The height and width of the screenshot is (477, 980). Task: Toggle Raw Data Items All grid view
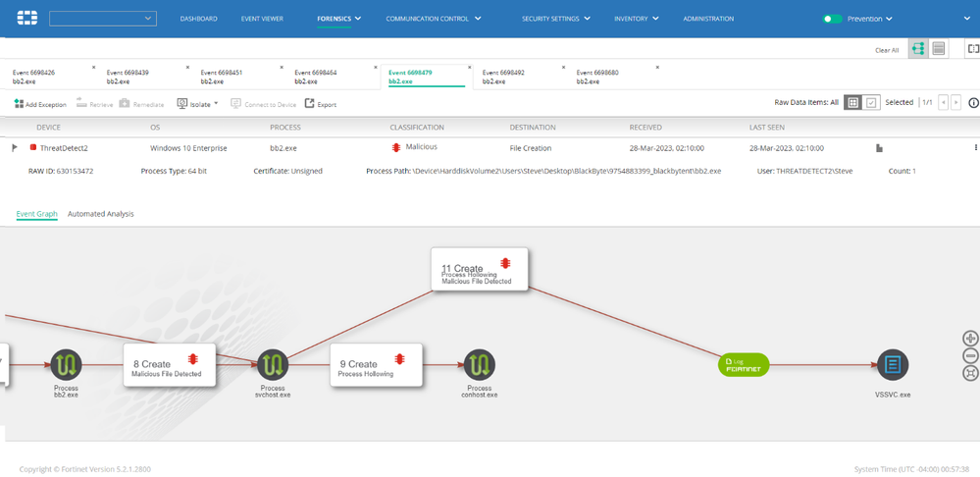pos(852,102)
